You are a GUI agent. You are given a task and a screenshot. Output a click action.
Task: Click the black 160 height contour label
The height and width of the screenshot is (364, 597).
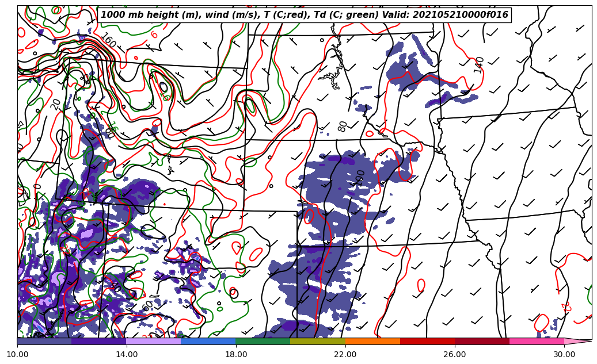coord(108,41)
